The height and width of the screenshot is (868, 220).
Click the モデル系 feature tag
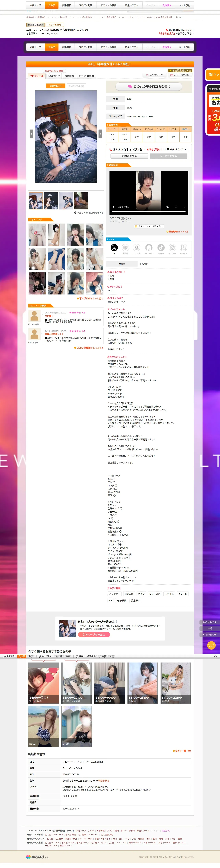[169, 594]
